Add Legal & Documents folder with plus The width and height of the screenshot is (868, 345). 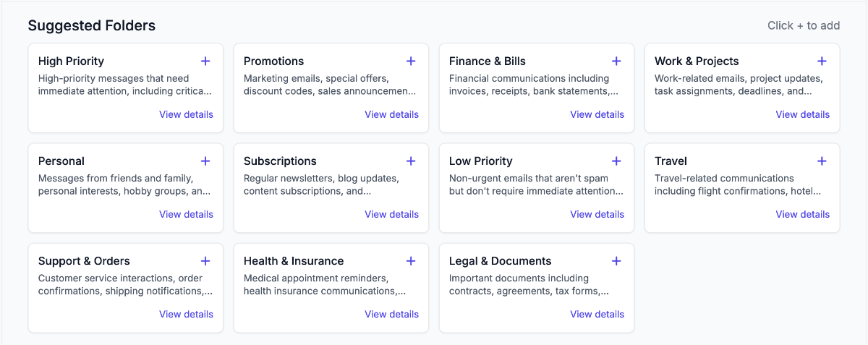coord(616,261)
